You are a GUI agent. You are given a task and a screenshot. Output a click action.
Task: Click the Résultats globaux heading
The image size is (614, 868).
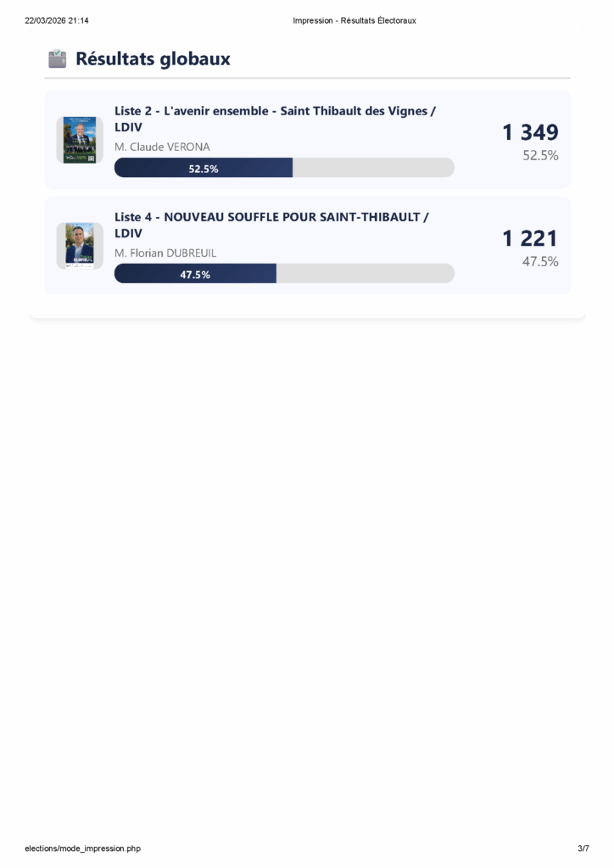[153, 59]
